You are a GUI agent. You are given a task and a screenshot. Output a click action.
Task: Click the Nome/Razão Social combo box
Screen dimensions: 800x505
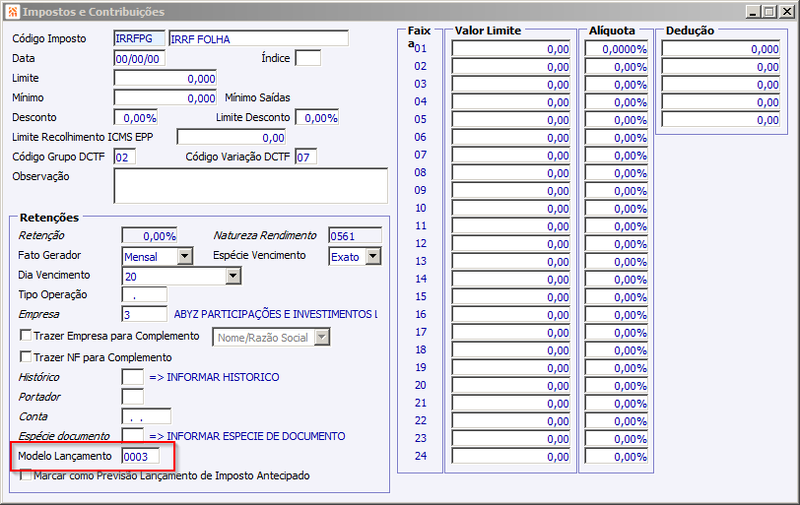click(271, 337)
